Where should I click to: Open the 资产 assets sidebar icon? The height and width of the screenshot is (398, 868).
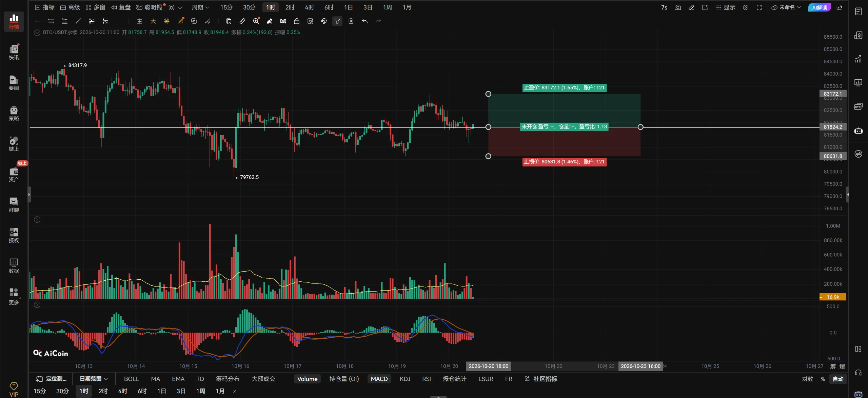tap(14, 174)
